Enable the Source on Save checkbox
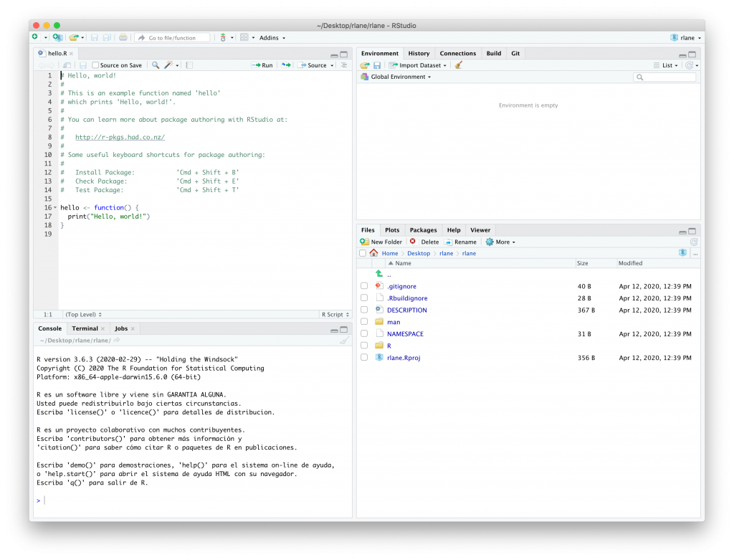 pyautogui.click(x=96, y=65)
